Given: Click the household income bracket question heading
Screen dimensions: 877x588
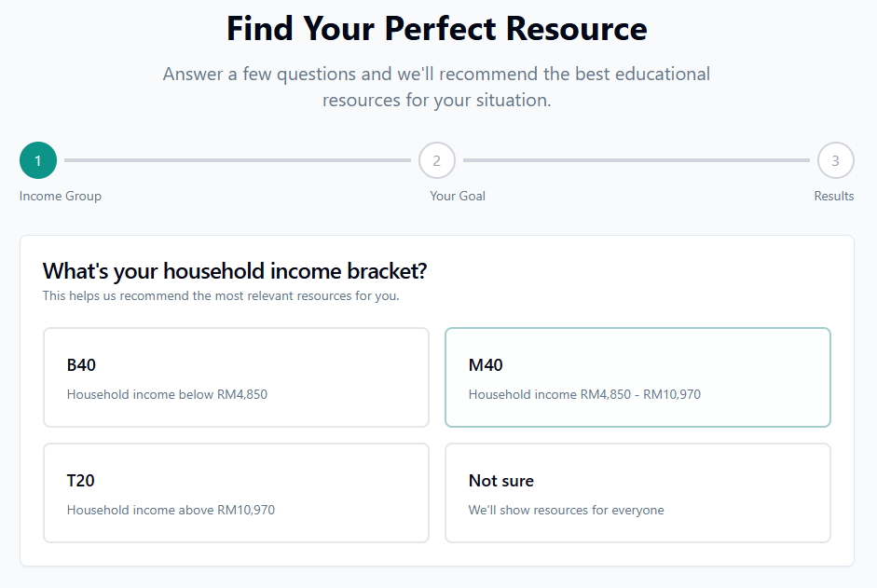Looking at the screenshot, I should click(235, 271).
